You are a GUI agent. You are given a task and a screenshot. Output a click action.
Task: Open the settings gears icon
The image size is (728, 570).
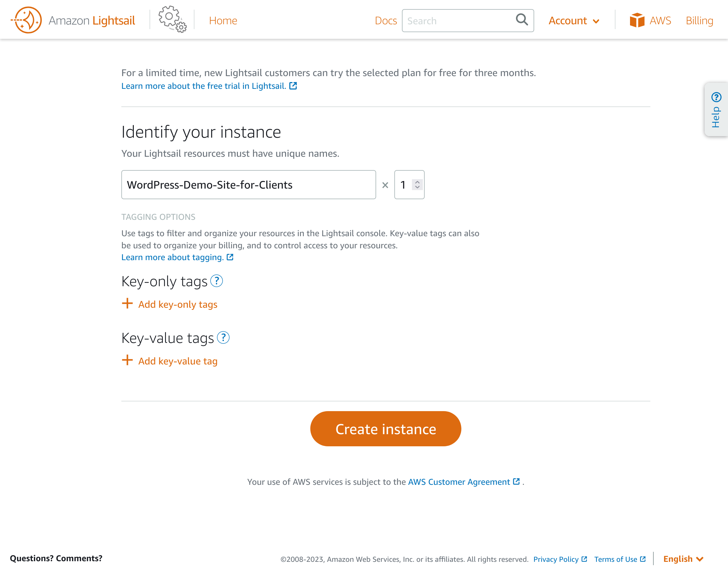coord(172,19)
